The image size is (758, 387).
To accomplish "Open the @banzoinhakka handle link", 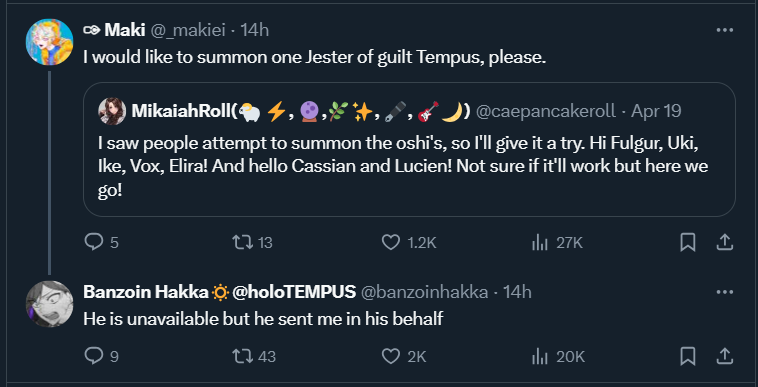I will click(424, 292).
